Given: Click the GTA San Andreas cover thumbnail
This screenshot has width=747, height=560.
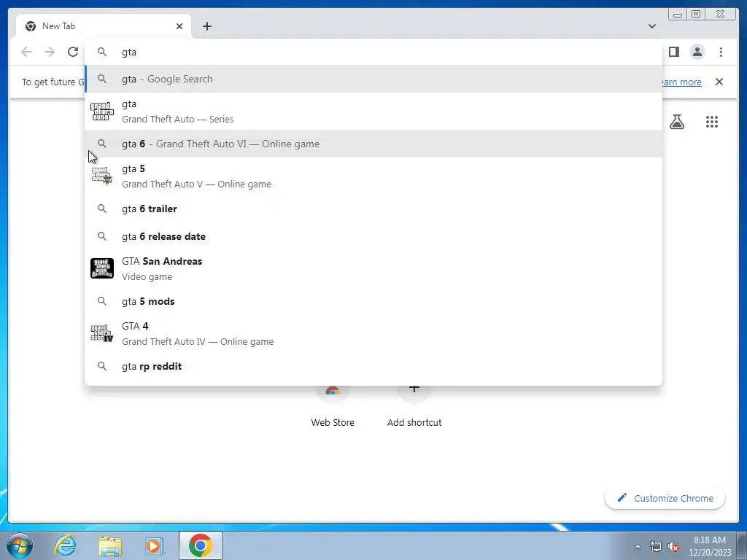Looking at the screenshot, I should [x=102, y=268].
